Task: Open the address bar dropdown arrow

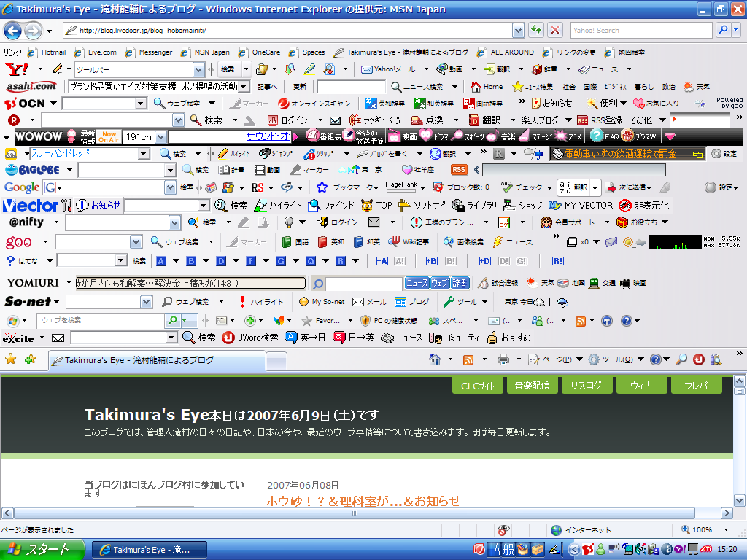Action: [x=519, y=31]
